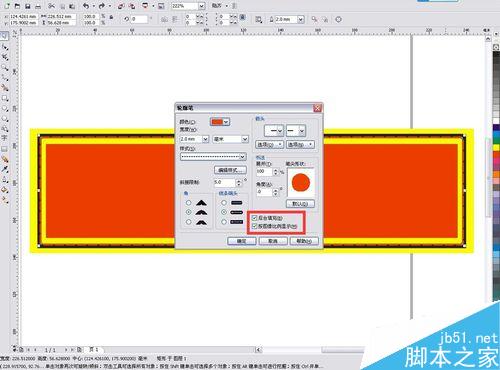The image size is (500, 370).
Task: Open the Outline tool flyout
Action: pyautogui.click(x=5, y=180)
